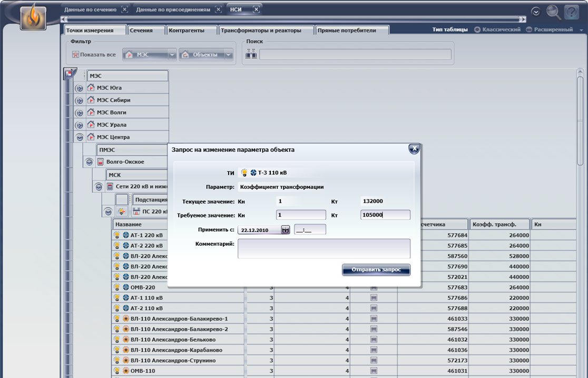Screen dimensions: 588x378
Task: Open calendar picker next to 22.12.2010
Action: (285, 230)
